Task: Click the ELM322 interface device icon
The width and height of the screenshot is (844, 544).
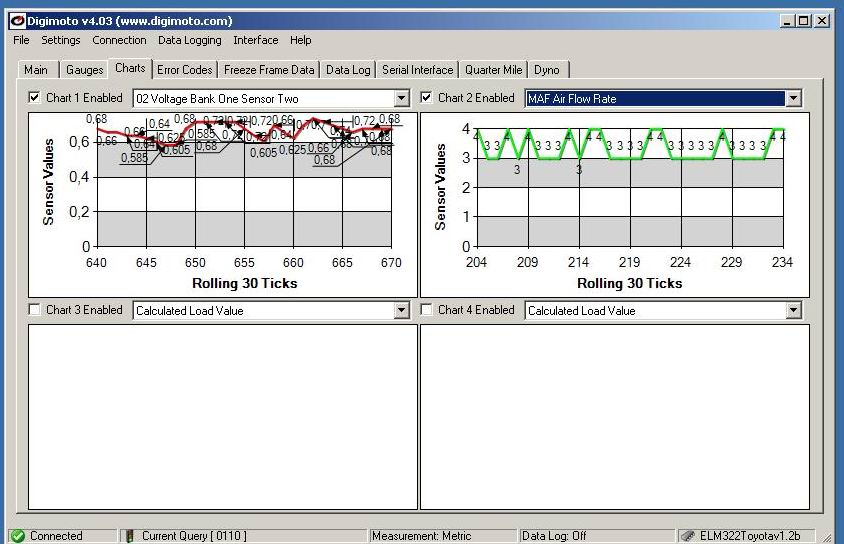Action: (x=689, y=536)
